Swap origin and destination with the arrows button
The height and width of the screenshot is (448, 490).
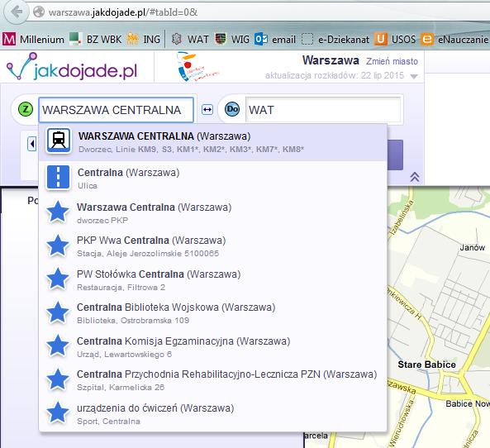207,110
